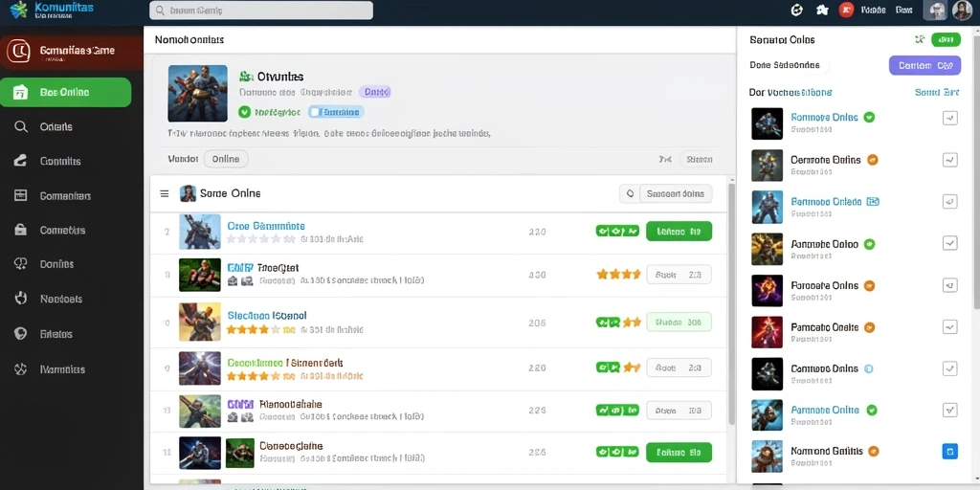Toggle the green switch in right panel header
980x490 pixels.
[946, 40]
